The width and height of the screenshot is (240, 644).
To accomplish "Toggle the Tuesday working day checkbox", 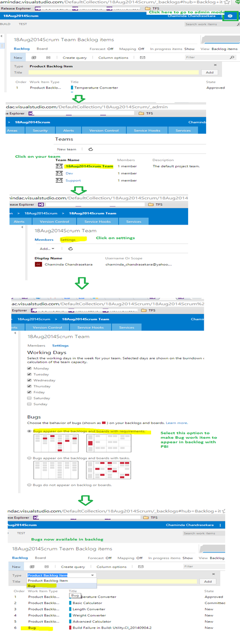I will (30, 374).
